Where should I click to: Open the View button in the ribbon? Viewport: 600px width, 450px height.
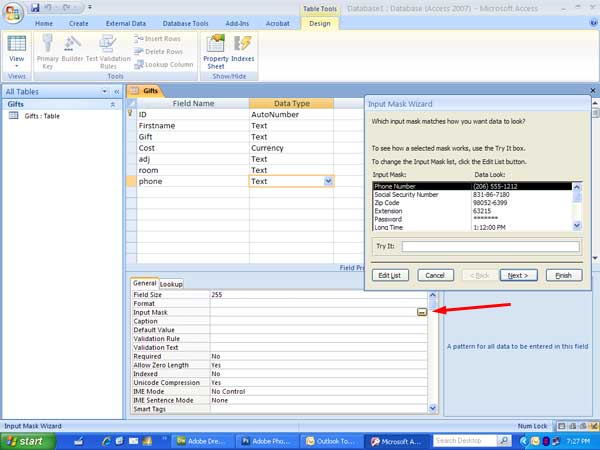click(x=16, y=52)
